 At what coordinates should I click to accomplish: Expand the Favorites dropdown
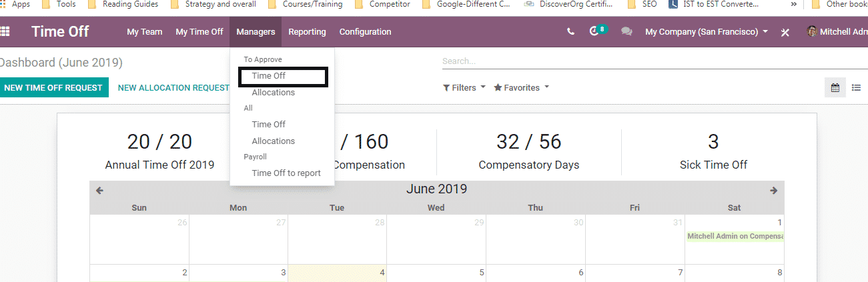click(x=521, y=87)
